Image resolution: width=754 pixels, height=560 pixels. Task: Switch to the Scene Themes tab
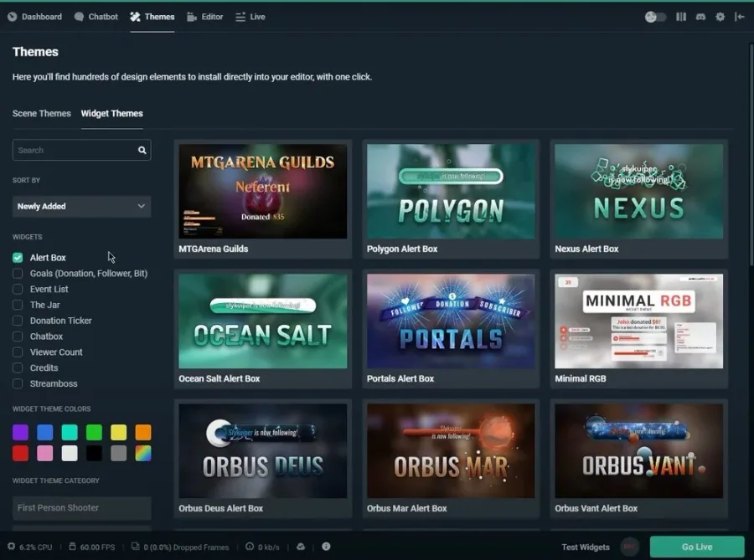tap(41, 113)
